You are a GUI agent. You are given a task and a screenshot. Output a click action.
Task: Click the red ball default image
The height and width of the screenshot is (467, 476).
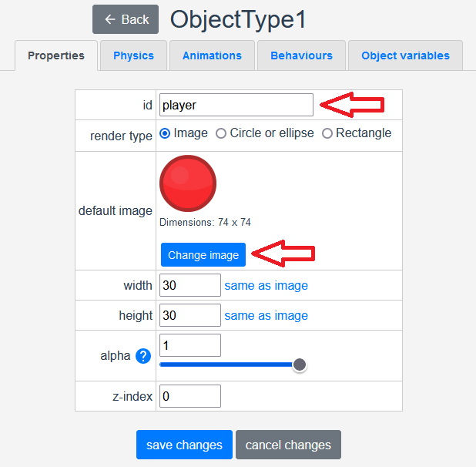pyautogui.click(x=188, y=183)
